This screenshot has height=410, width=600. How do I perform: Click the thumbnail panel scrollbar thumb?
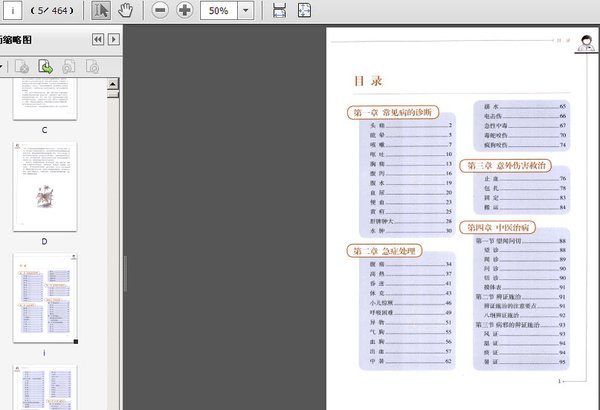[113, 94]
